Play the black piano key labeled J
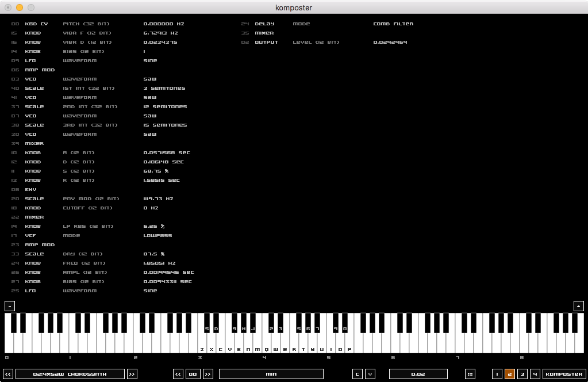This screenshot has height=382, width=588. click(253, 323)
